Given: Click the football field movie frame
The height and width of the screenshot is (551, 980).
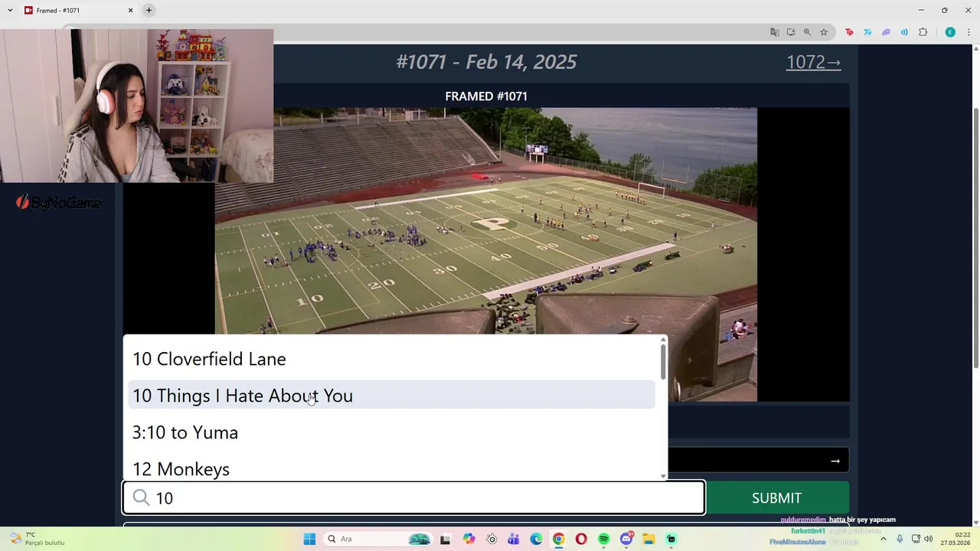Looking at the screenshot, I should pos(485,254).
